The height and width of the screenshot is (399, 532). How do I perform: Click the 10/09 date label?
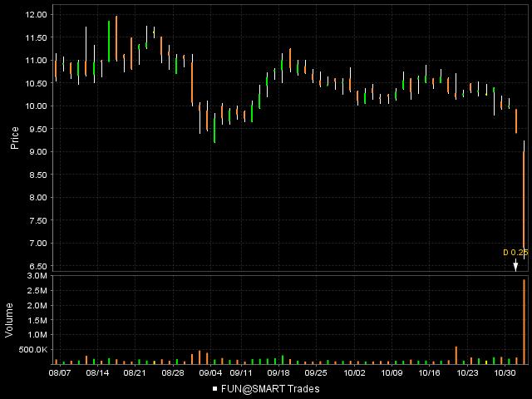(392, 373)
